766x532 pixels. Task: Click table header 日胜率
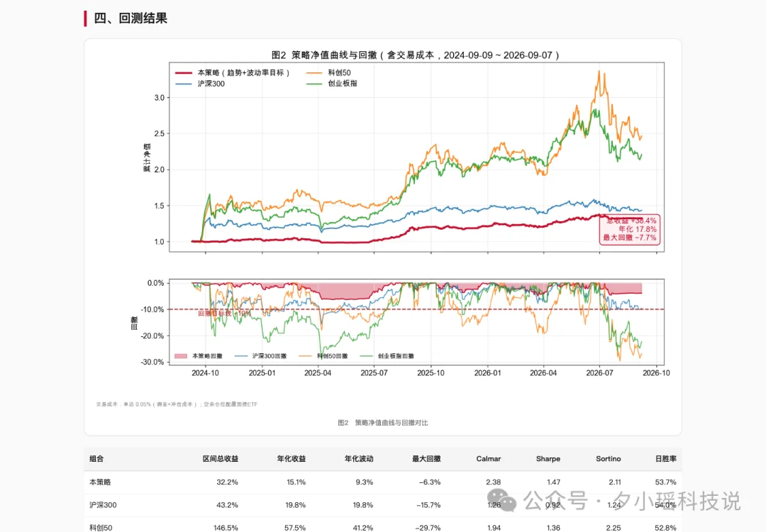coord(666,459)
